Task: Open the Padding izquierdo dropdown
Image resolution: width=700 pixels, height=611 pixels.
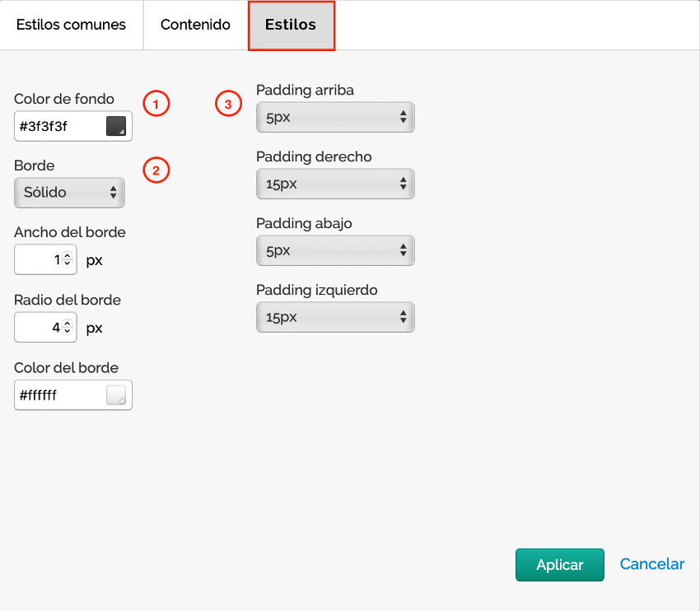Action: tap(335, 318)
